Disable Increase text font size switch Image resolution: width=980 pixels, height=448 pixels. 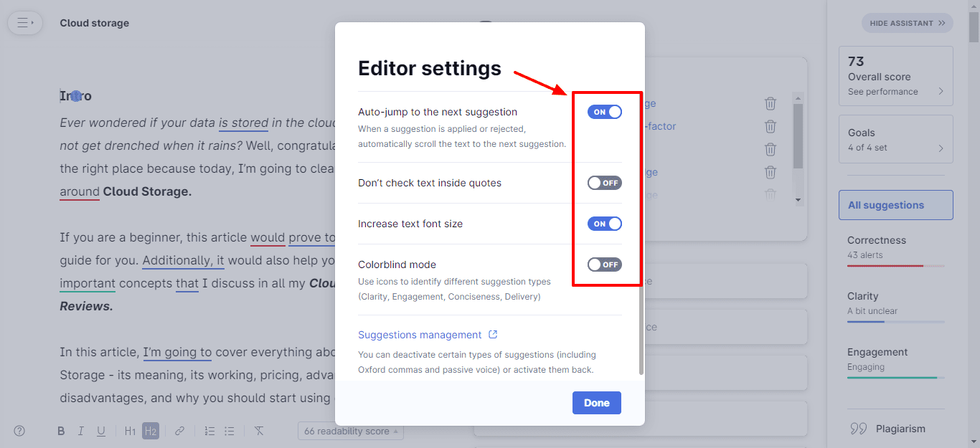(604, 224)
